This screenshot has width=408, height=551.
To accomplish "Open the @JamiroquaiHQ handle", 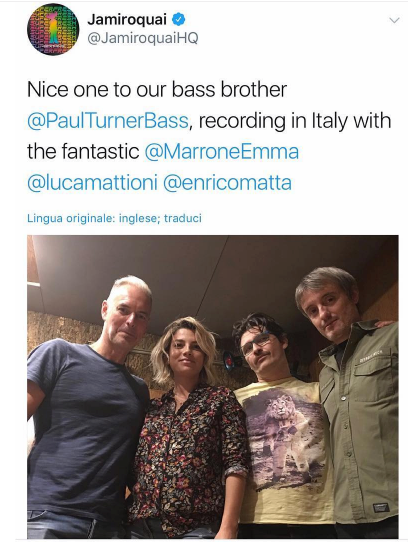I will click(143, 38).
